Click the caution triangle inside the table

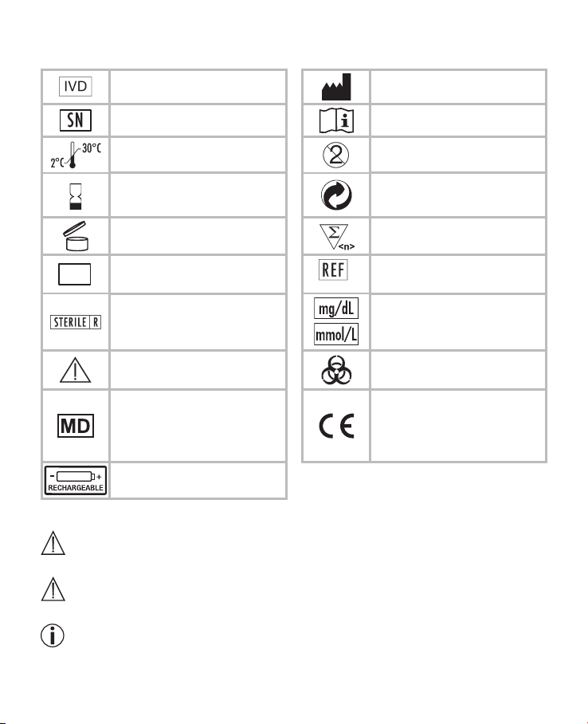tap(75, 370)
